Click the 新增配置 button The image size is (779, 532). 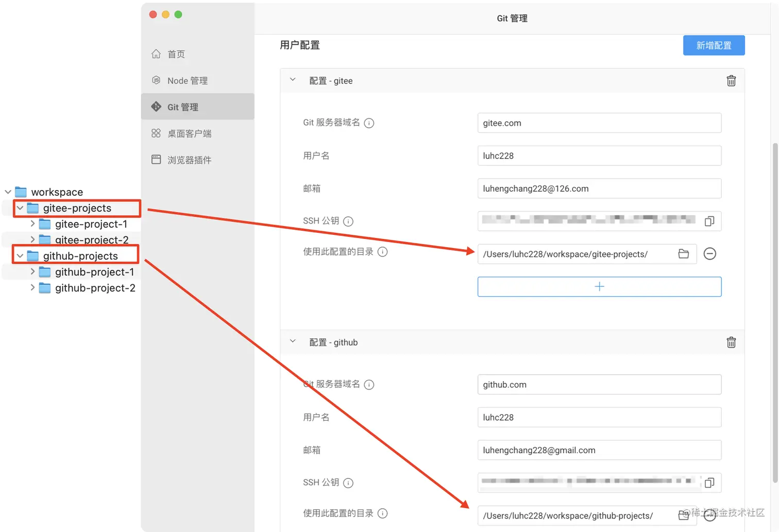tap(714, 45)
